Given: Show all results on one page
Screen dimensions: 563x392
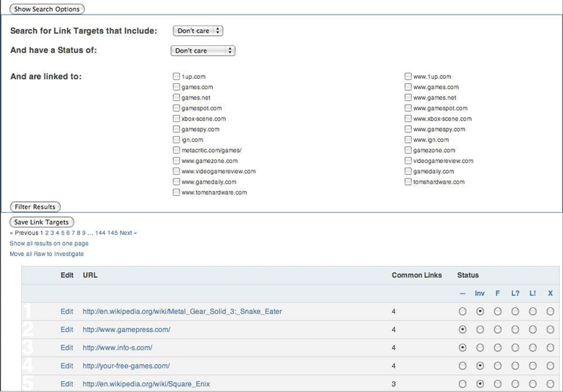Looking at the screenshot, I should click(x=49, y=244).
